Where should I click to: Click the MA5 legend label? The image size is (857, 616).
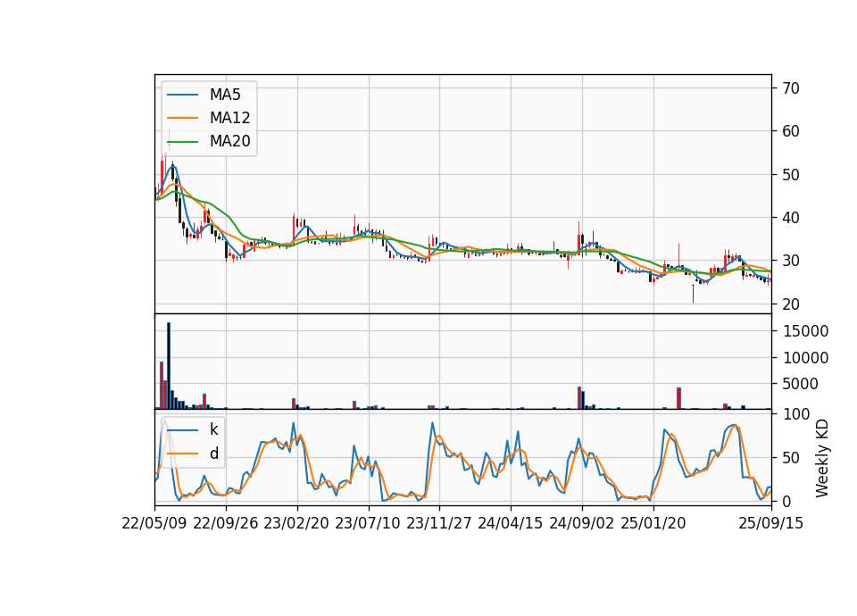[x=225, y=95]
